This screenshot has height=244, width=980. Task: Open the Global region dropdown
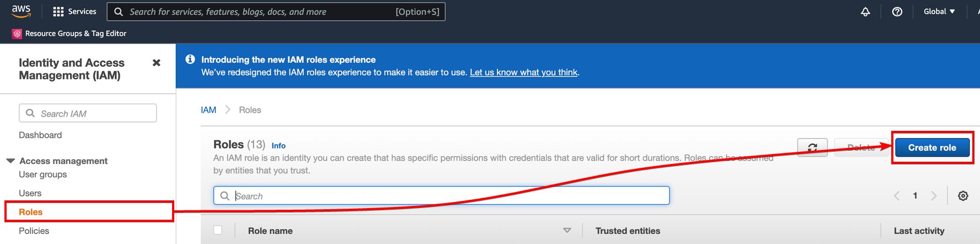(939, 12)
